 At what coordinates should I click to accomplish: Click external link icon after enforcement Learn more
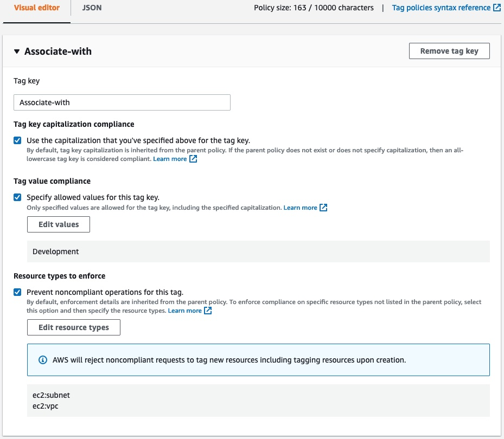click(x=208, y=310)
